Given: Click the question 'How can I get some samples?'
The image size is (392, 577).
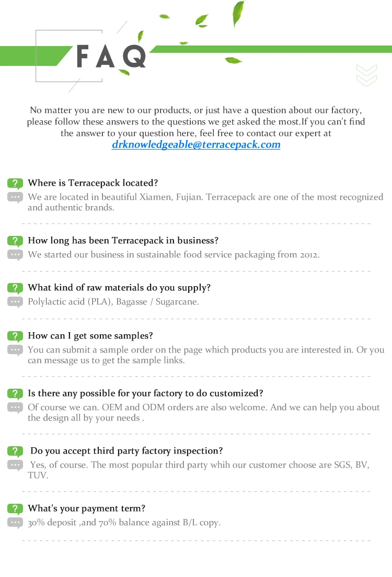Looking at the screenshot, I should coord(90,336).
